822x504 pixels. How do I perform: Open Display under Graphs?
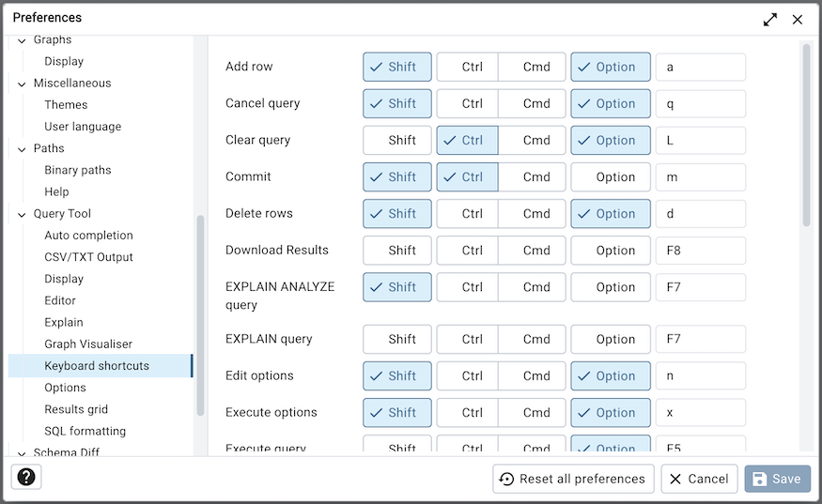64,61
